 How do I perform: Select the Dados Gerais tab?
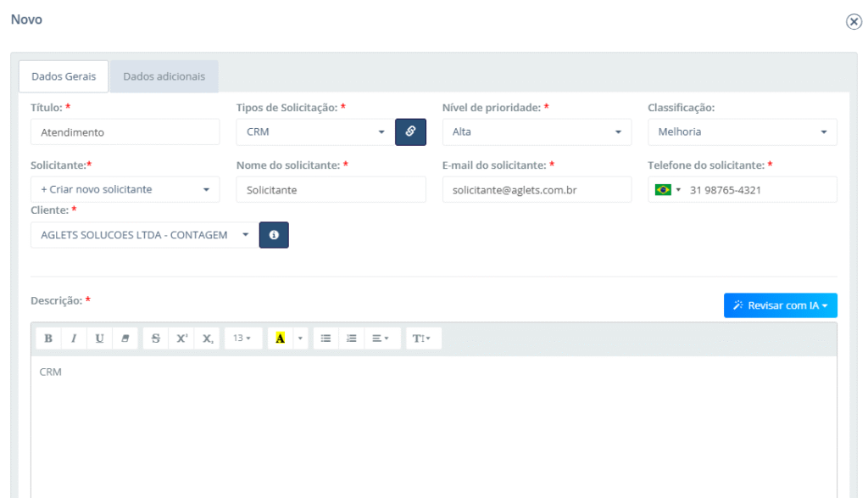pos(64,76)
